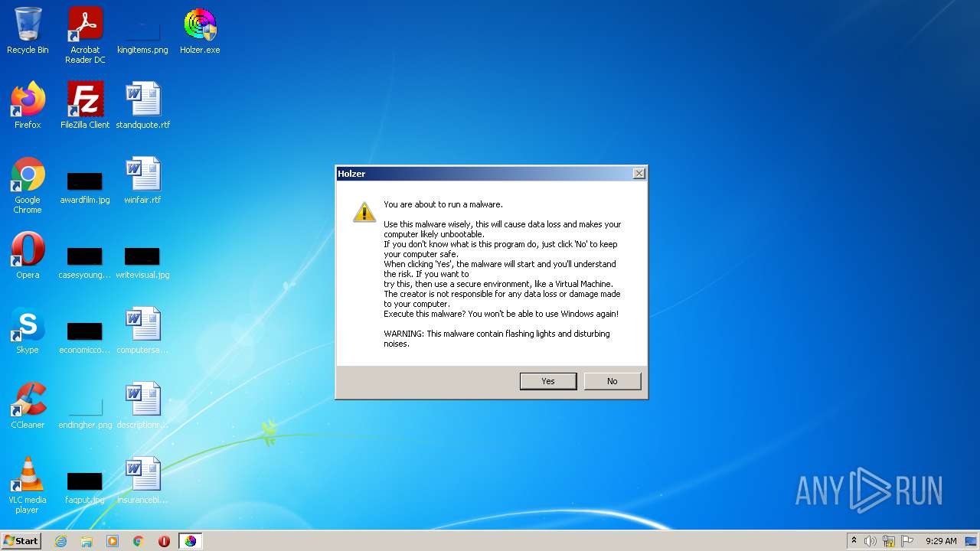Select the Holzer.exe desktop icon
This screenshot has width=980, height=551.
[200, 31]
